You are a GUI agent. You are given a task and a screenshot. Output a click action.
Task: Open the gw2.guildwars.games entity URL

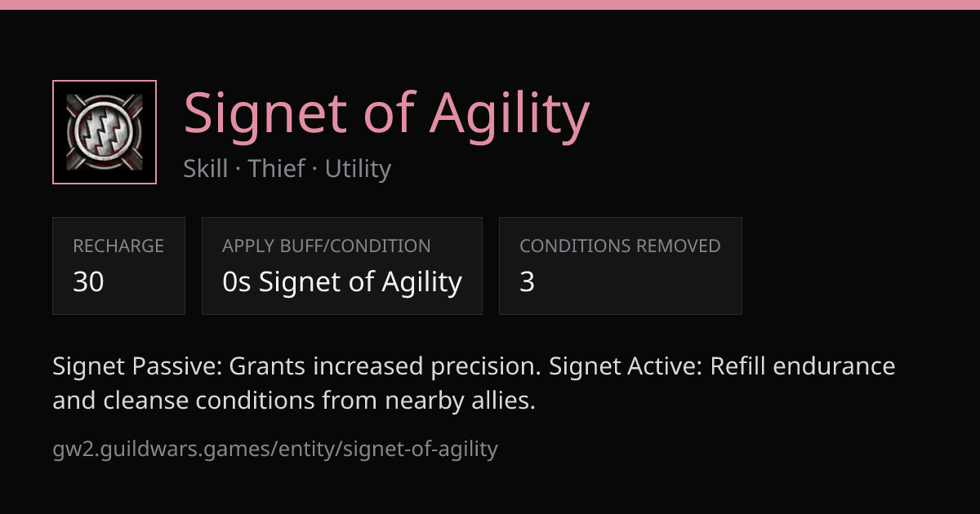[x=275, y=449]
